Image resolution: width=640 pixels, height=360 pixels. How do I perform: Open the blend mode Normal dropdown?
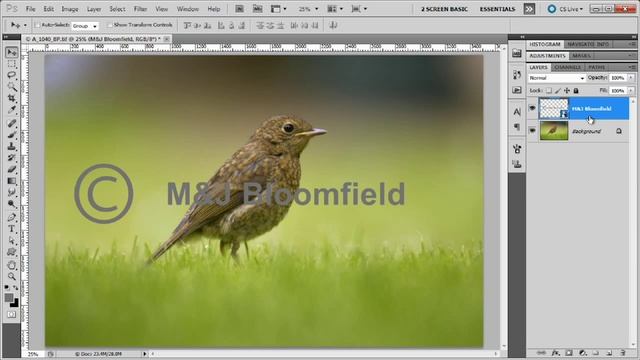point(556,78)
